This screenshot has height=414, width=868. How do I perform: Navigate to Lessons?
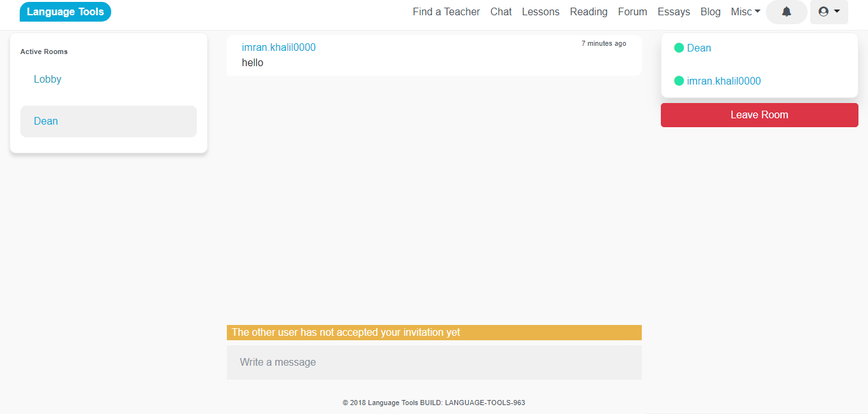(x=540, y=12)
